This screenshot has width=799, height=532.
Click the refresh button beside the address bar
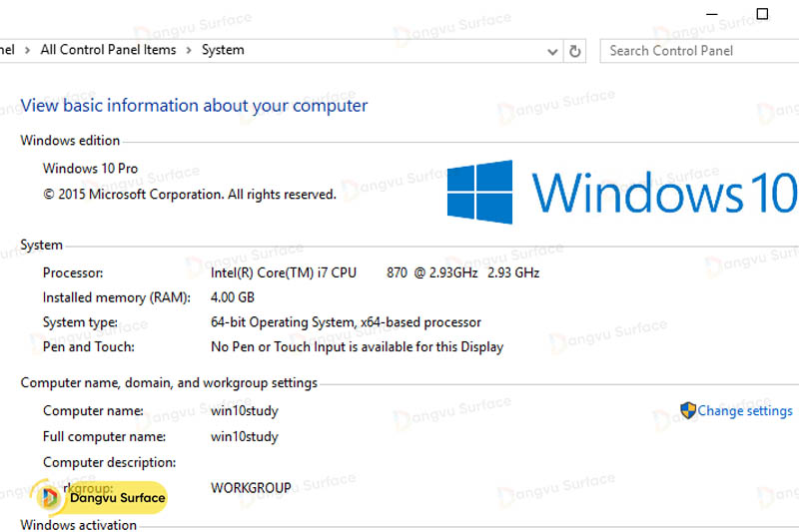click(575, 50)
